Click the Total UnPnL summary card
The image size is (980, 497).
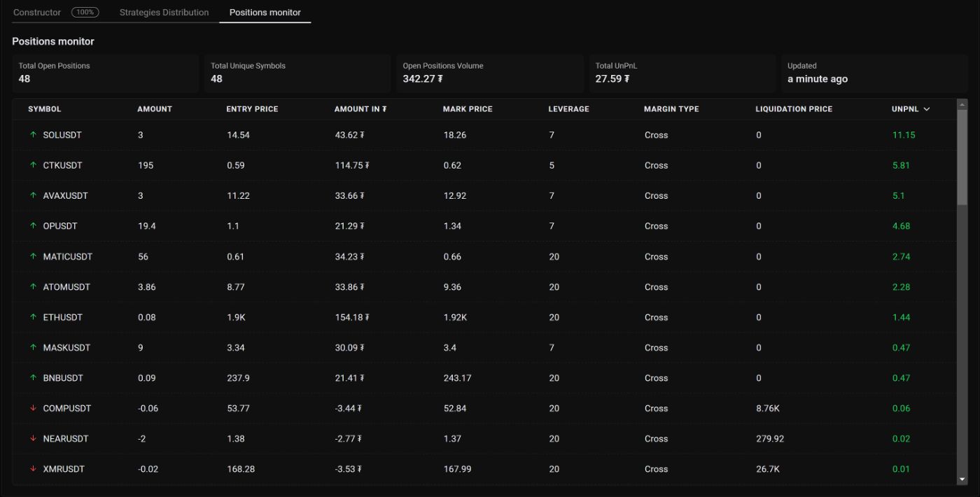(x=681, y=73)
